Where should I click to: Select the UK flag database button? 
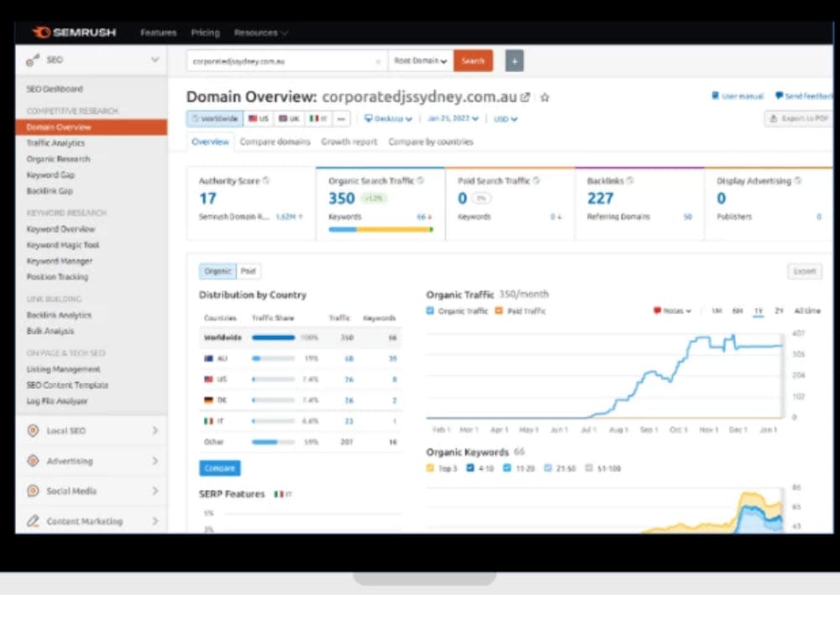289,118
